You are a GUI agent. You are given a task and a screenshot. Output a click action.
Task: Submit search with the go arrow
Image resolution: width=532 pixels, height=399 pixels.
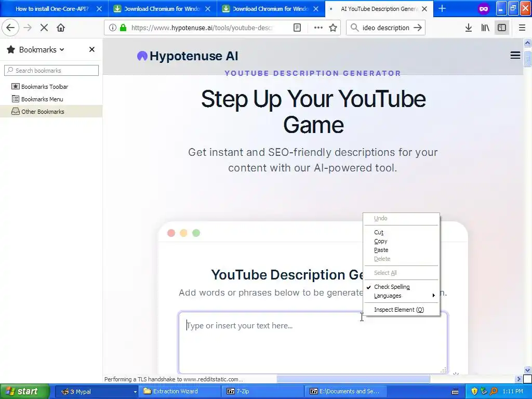[x=418, y=28]
